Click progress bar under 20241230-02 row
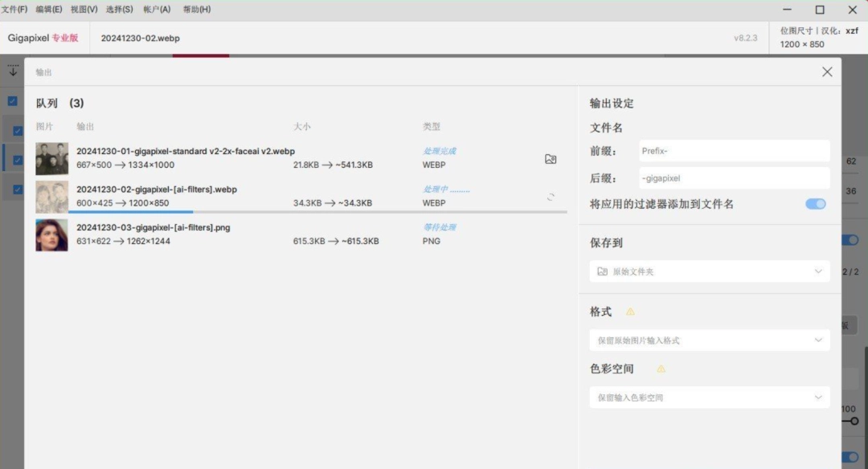Viewport: 868px width, 469px height. pos(317,212)
